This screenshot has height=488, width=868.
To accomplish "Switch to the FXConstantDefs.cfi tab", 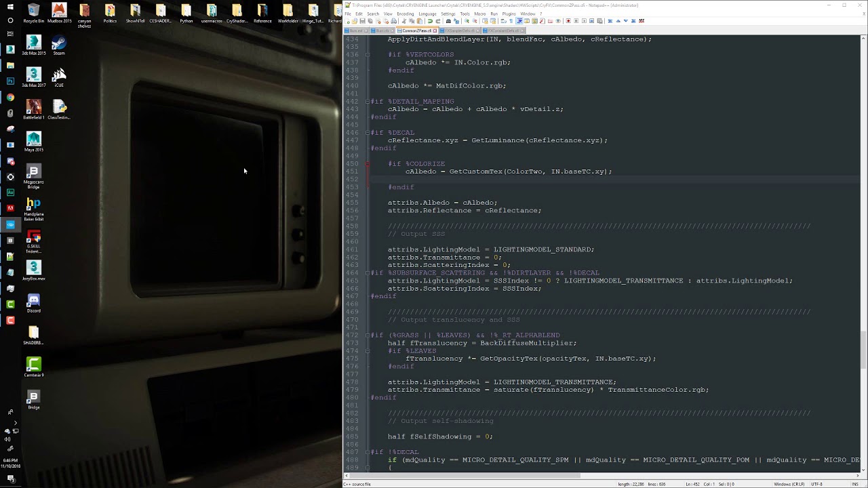I will pyautogui.click(x=503, y=30).
